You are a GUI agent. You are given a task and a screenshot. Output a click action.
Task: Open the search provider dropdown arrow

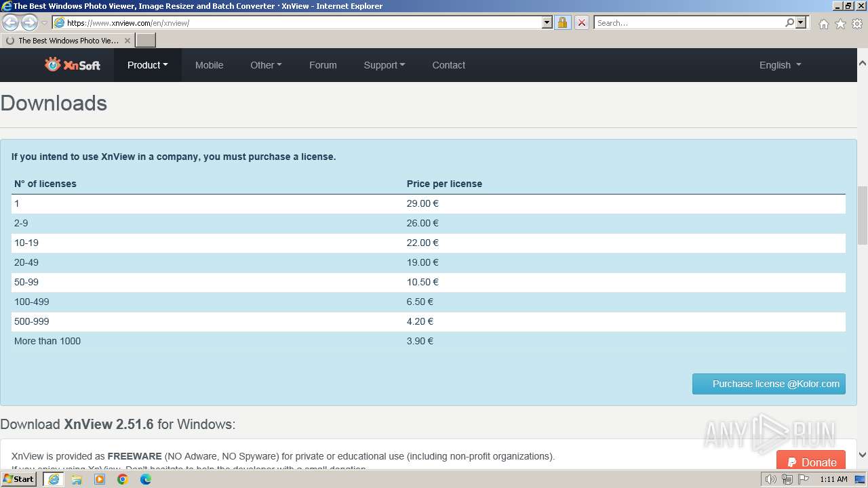point(801,22)
